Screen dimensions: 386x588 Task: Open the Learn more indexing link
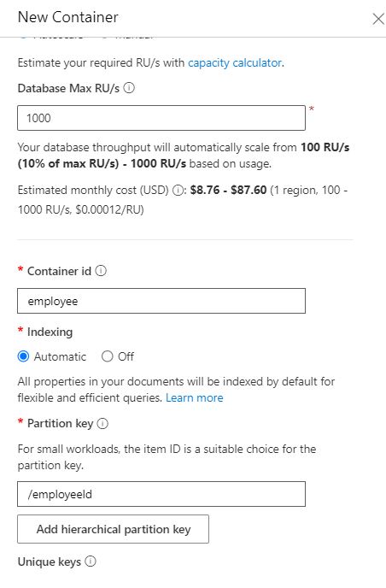coord(195,397)
